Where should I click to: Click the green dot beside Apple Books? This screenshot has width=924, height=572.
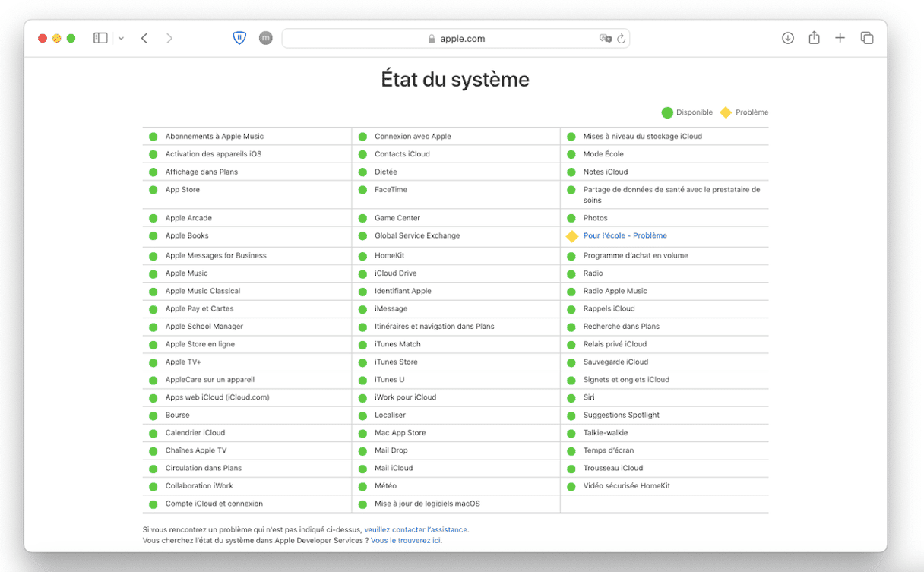pos(153,236)
